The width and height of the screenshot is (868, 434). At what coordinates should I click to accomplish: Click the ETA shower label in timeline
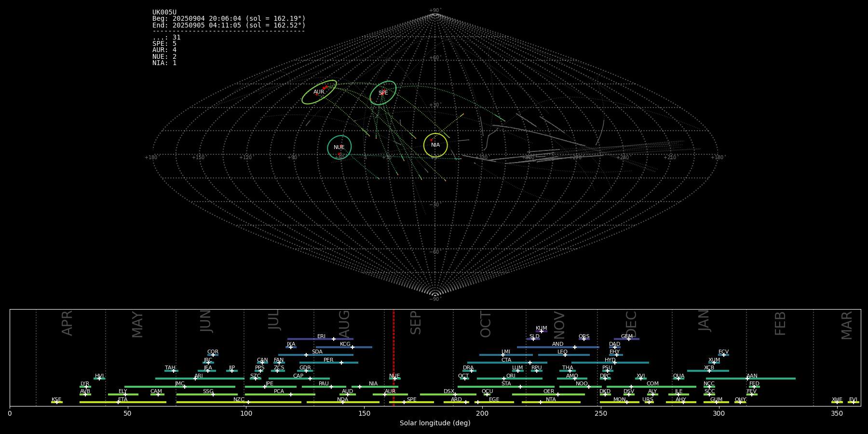point(123,400)
